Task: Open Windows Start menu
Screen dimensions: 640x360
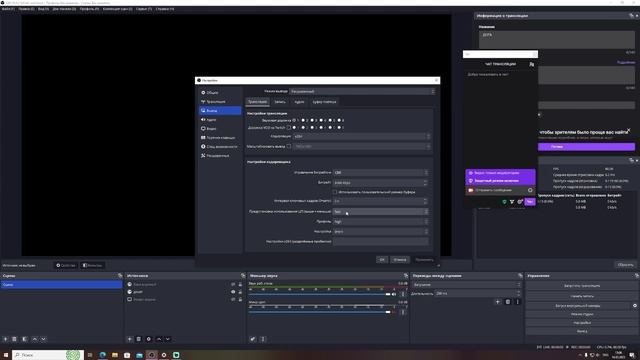Action: click(6, 355)
